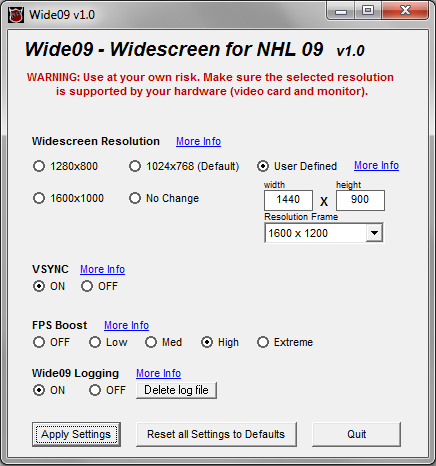Minimize the Wide09 window
The height and width of the screenshot is (466, 436).
coord(341,11)
